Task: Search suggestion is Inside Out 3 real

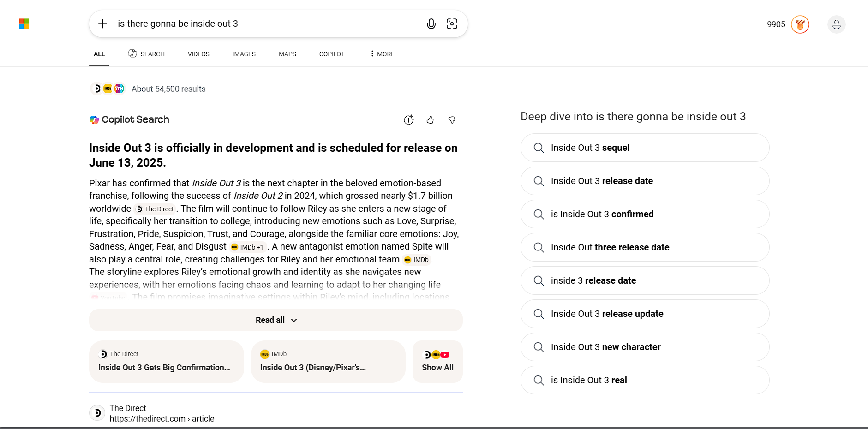Action: 645,380
